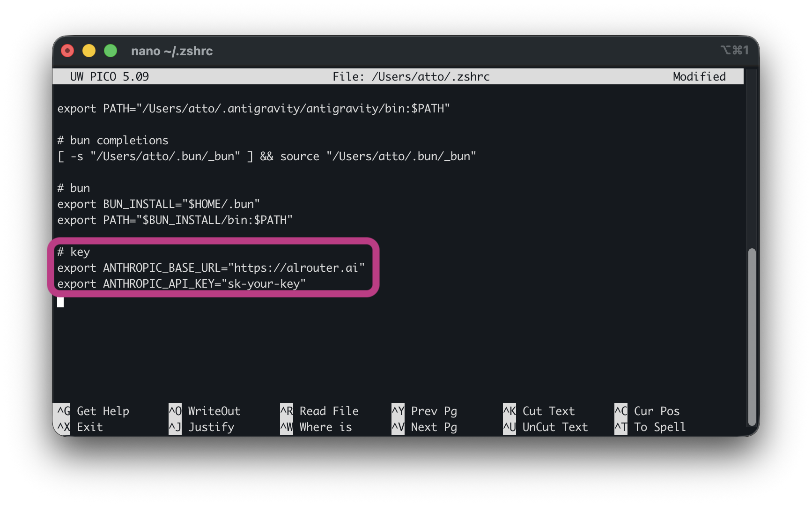Viewport: 812px width, 506px height.
Task: Click the '# key' comment line
Action: pos(74,252)
